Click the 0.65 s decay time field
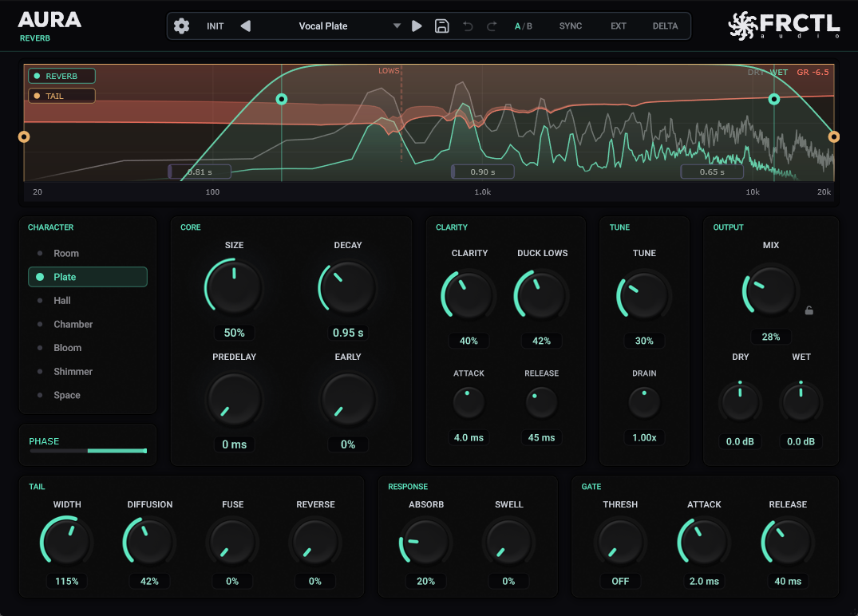This screenshot has width=858, height=616. tap(712, 172)
